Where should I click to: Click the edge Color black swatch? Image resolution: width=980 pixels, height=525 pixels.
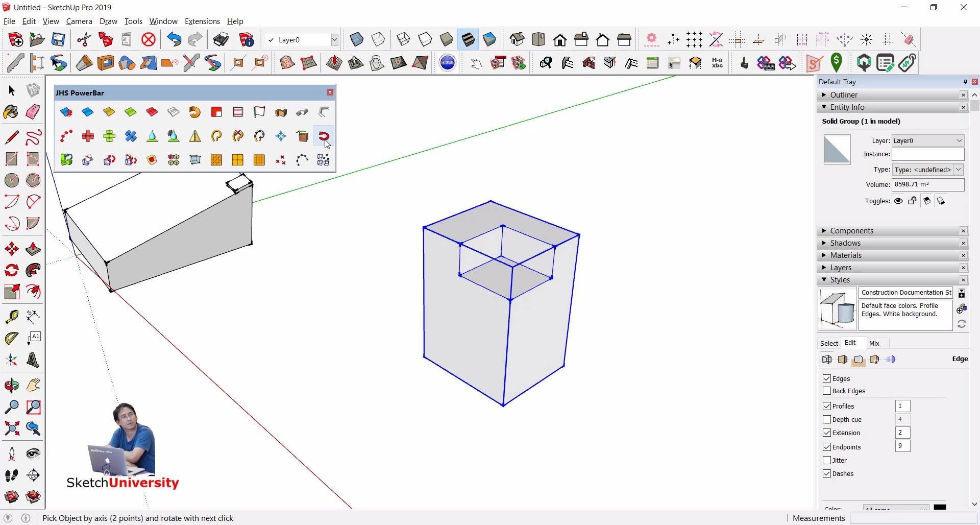[x=940, y=507]
